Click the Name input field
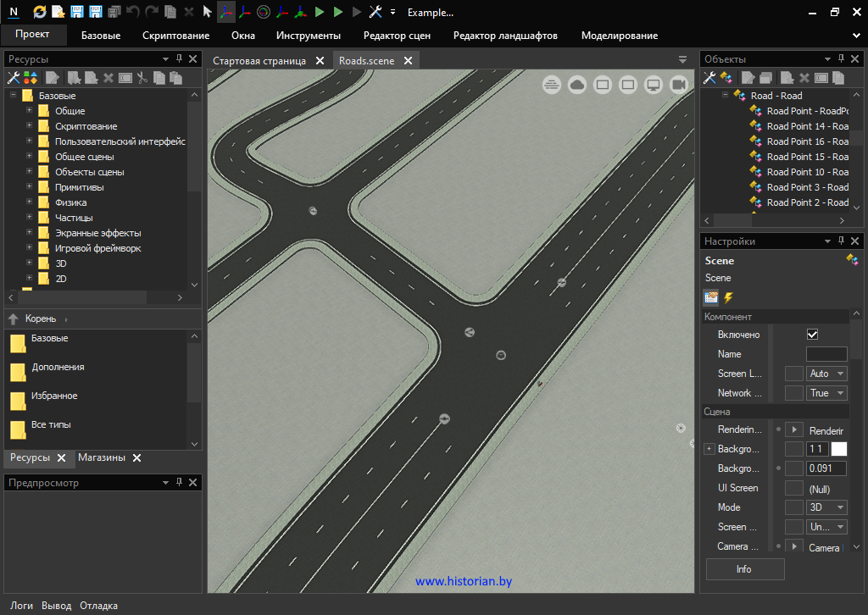This screenshot has width=868, height=615. tap(826, 354)
